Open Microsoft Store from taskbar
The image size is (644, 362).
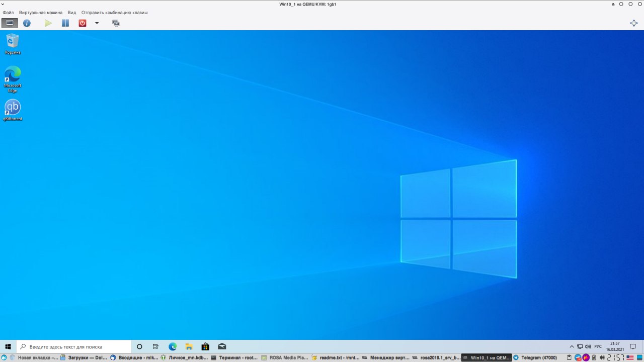coord(205,346)
